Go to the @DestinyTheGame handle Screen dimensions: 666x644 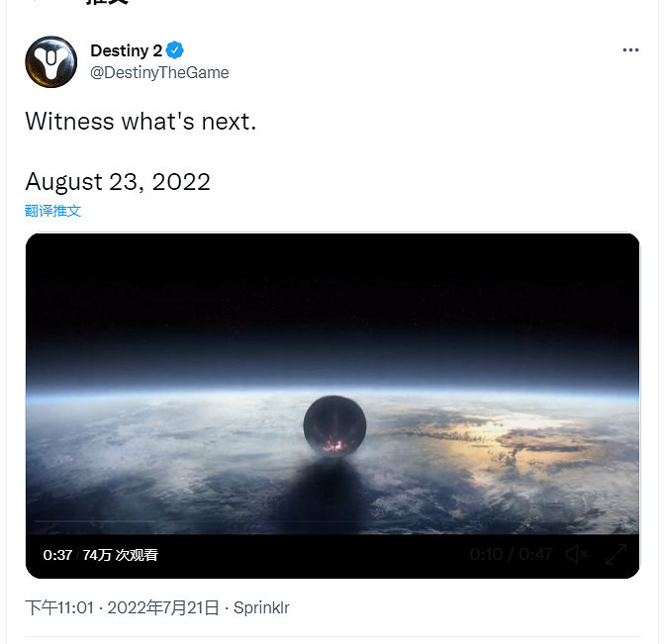coord(159,72)
